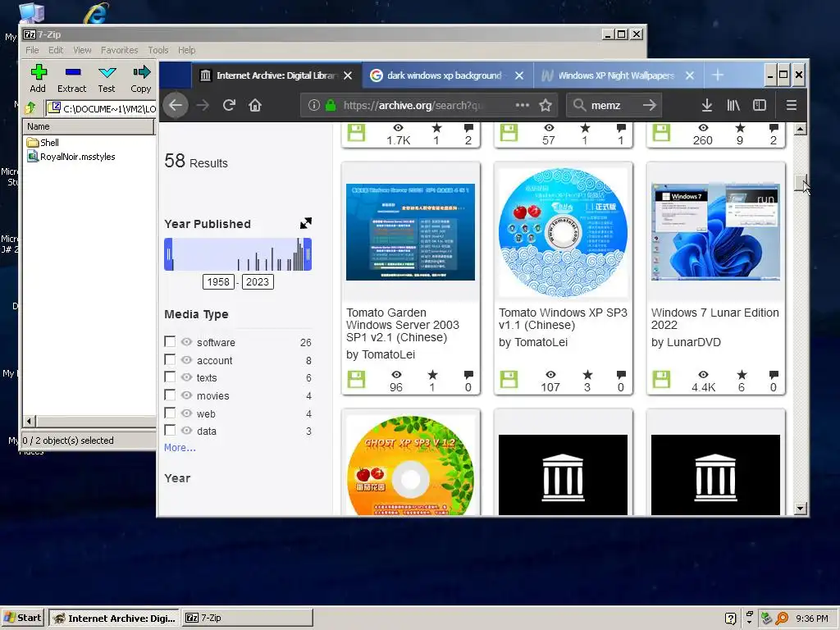Open the Firefox home page
Viewport: 840px width, 630px height.
(255, 106)
